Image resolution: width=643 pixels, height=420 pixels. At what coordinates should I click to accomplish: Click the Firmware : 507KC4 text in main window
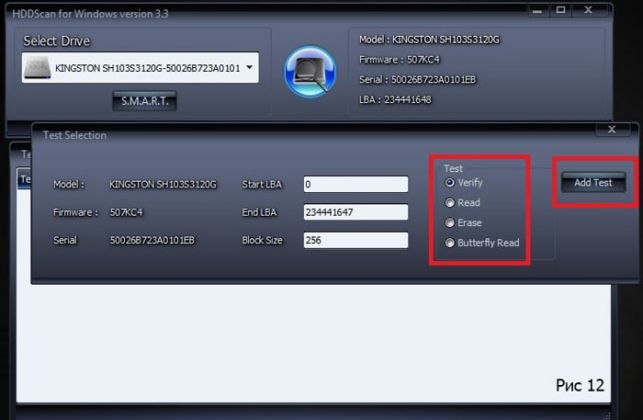pos(399,60)
